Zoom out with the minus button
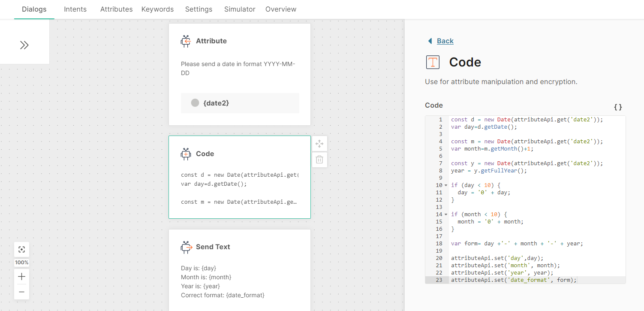Screen dimensions: 644x311 (21, 292)
